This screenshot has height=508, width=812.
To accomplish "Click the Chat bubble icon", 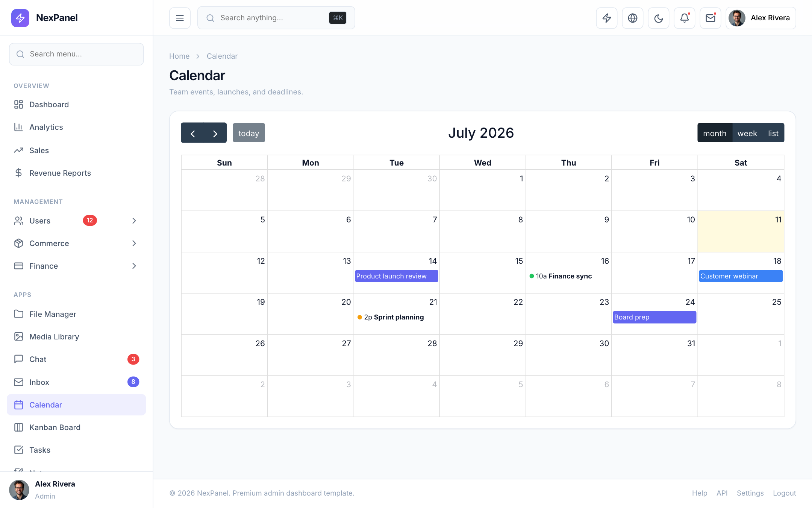I will tap(18, 359).
